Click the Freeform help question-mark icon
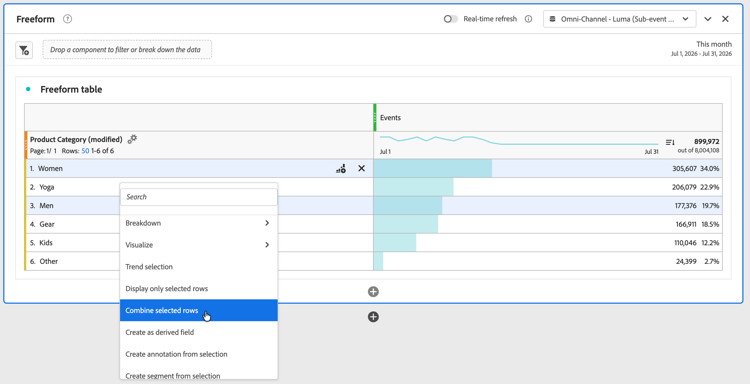Image resolution: width=750 pixels, height=384 pixels. click(x=67, y=19)
